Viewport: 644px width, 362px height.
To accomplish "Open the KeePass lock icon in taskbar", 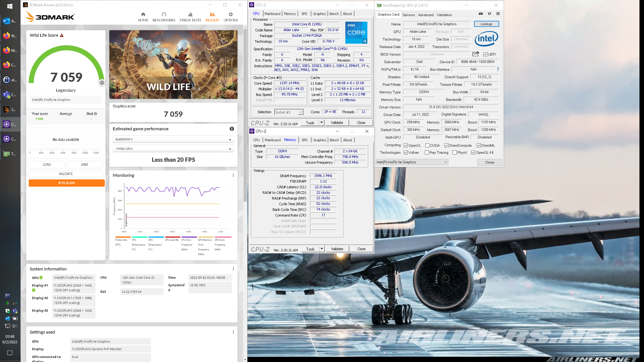I will (10, 80).
